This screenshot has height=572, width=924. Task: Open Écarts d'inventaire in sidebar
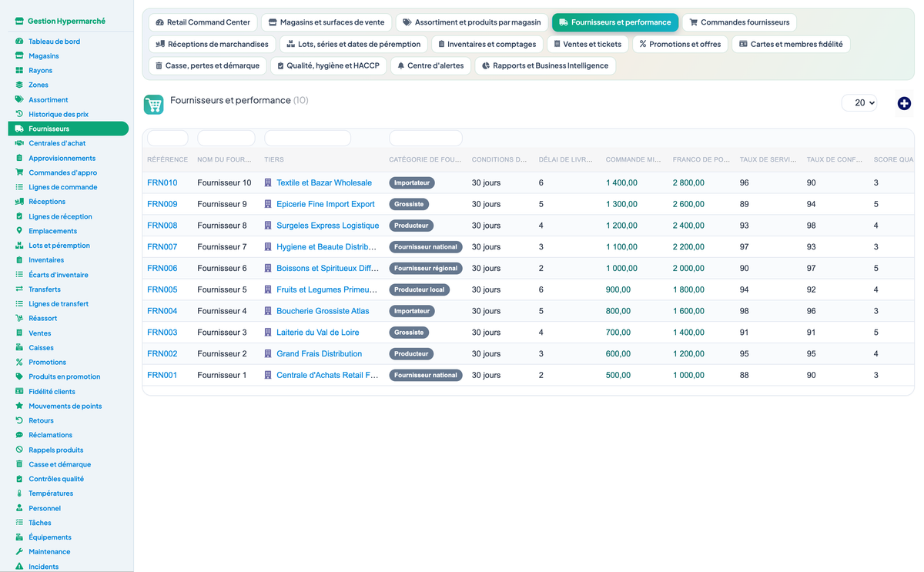(59, 275)
